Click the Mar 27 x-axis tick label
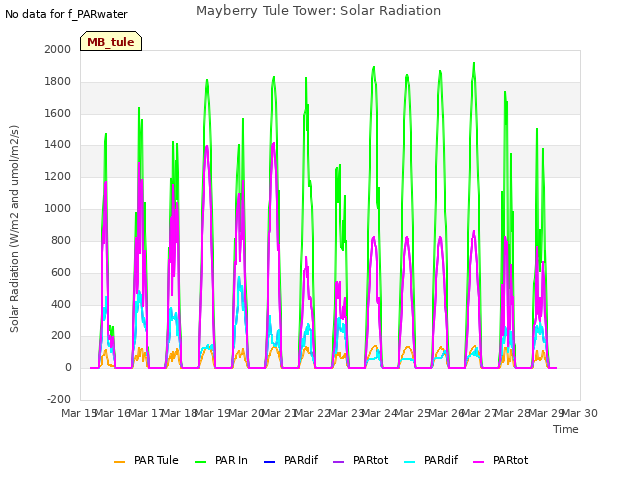This screenshot has width=640, height=480. [480, 413]
